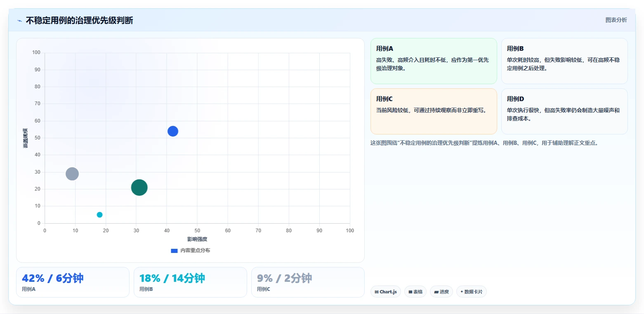Screen dimensions: 644x314
Task: Select the dark green bubble
Action: click(139, 187)
